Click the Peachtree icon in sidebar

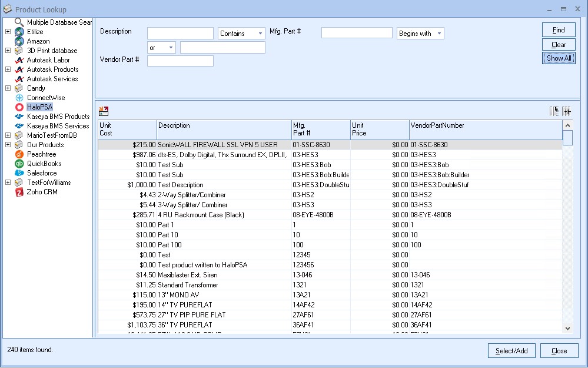(19, 154)
